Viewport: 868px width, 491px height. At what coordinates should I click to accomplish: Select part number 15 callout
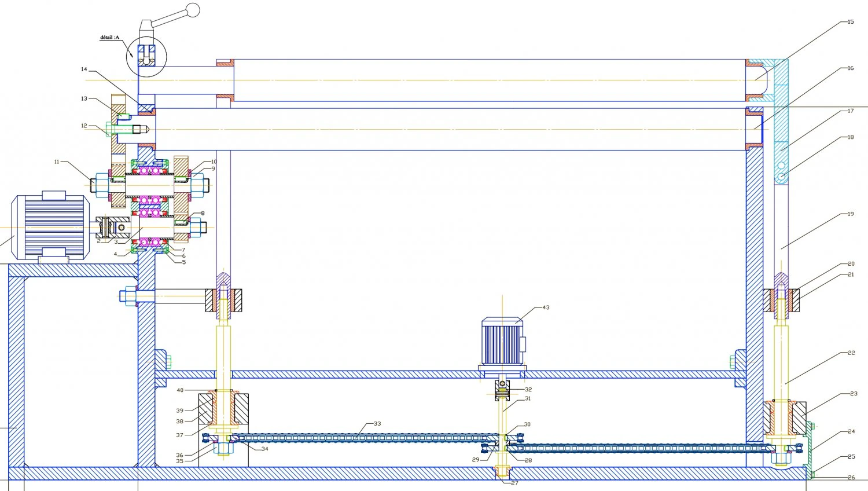[x=850, y=22]
